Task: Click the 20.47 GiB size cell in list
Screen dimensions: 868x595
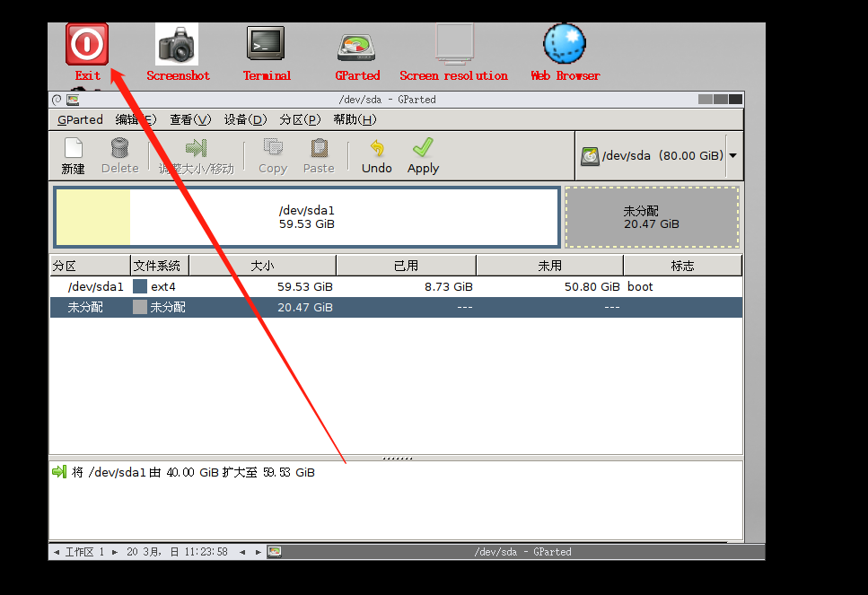Action: point(305,307)
